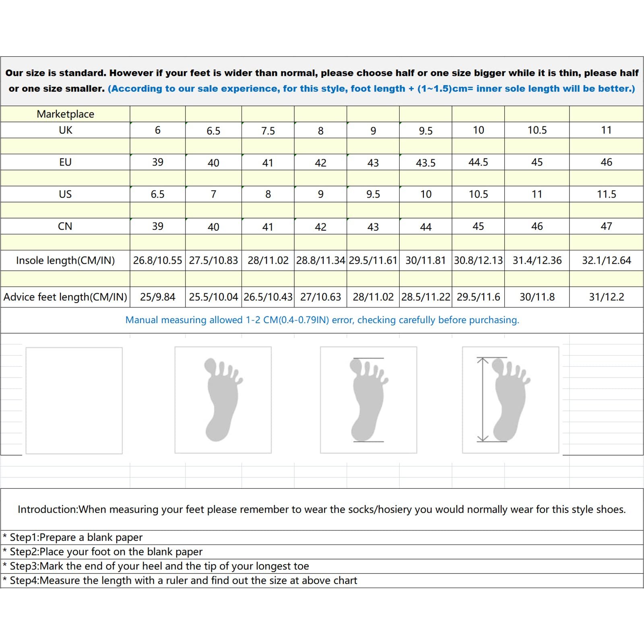Screen dimensions: 644x644
Task: Select the US row label
Action: pos(65,194)
